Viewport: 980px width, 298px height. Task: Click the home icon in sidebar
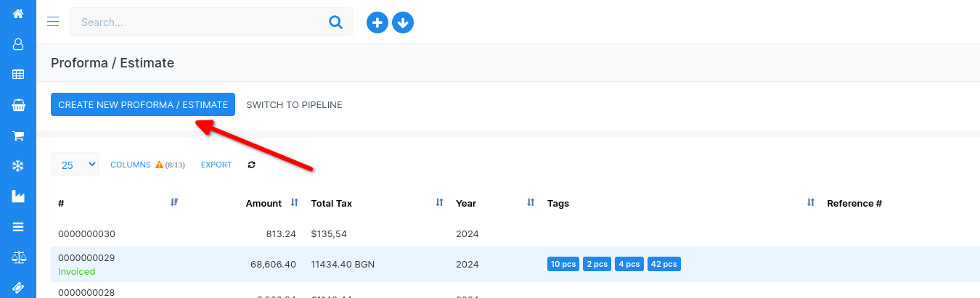coord(18,14)
